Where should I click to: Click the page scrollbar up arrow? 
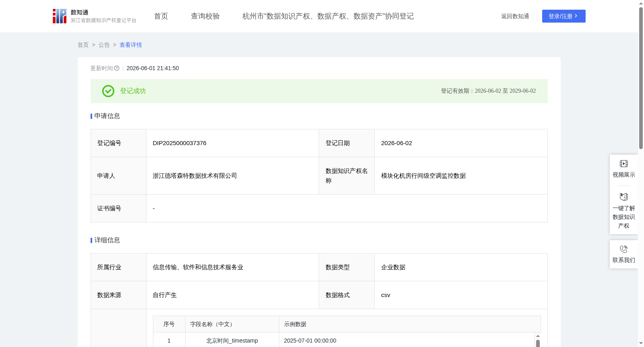coord(641,3)
